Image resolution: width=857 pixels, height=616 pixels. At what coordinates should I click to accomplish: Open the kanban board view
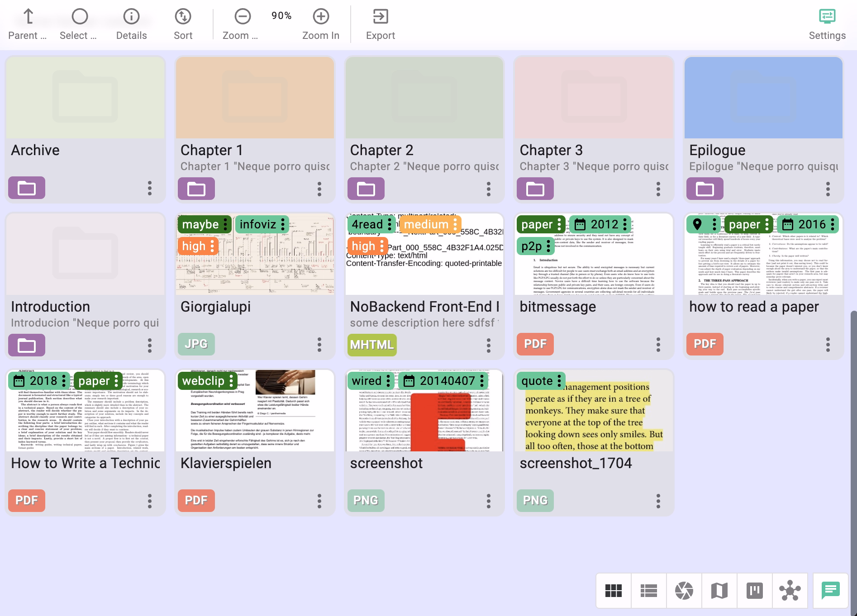click(755, 590)
